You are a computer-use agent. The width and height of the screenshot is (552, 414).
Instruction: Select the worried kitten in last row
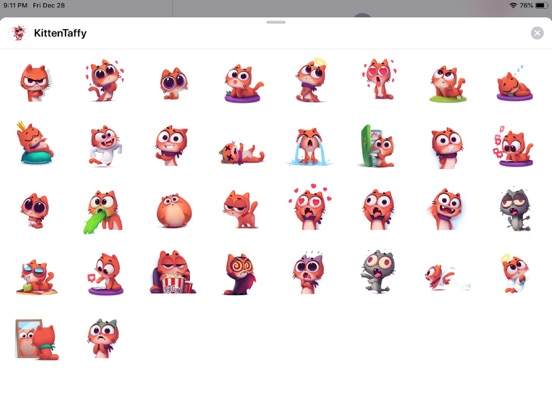[103, 339]
